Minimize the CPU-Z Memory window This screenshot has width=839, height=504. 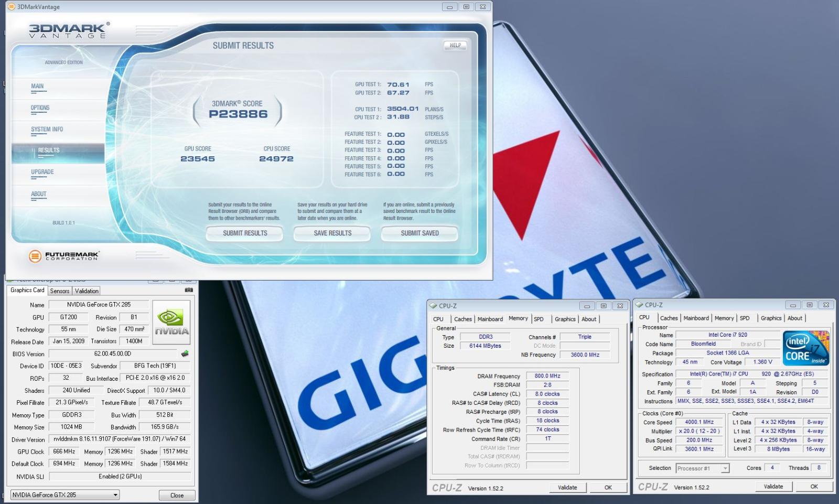click(x=587, y=306)
